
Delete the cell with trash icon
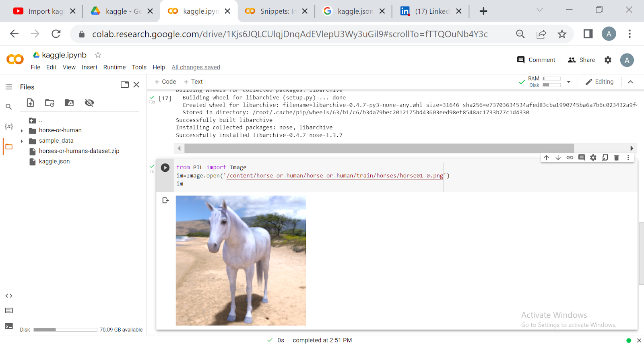click(616, 158)
